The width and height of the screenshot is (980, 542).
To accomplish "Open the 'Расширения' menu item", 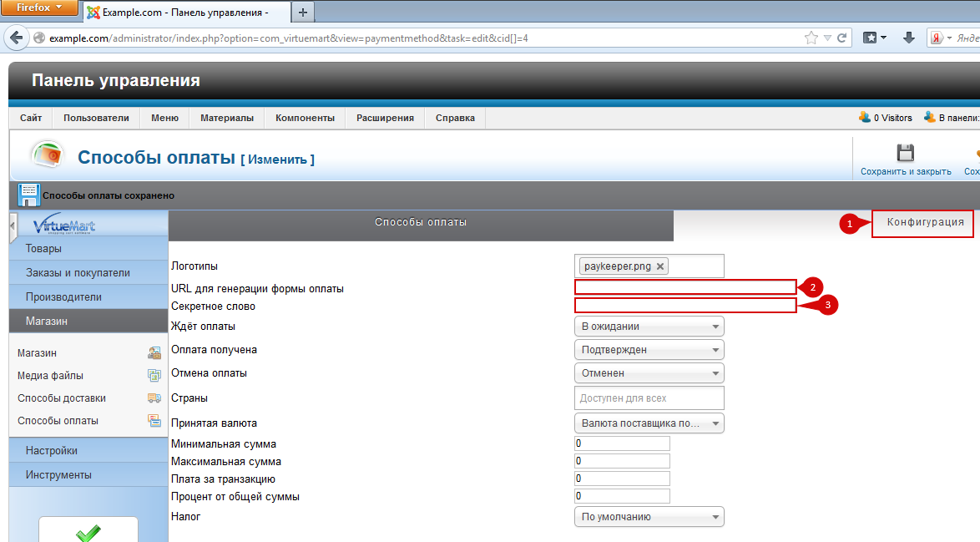I will point(385,118).
